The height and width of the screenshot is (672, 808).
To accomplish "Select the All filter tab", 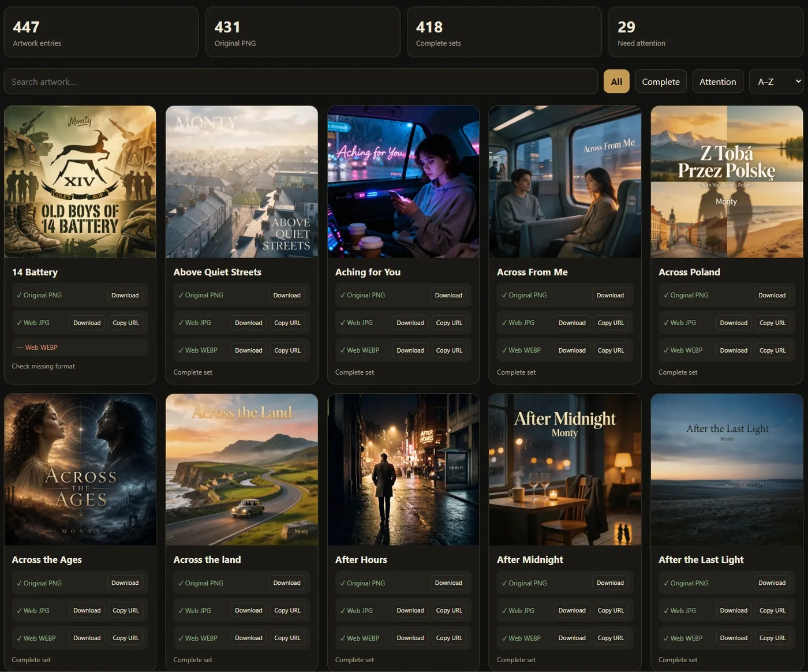I will tap(616, 81).
